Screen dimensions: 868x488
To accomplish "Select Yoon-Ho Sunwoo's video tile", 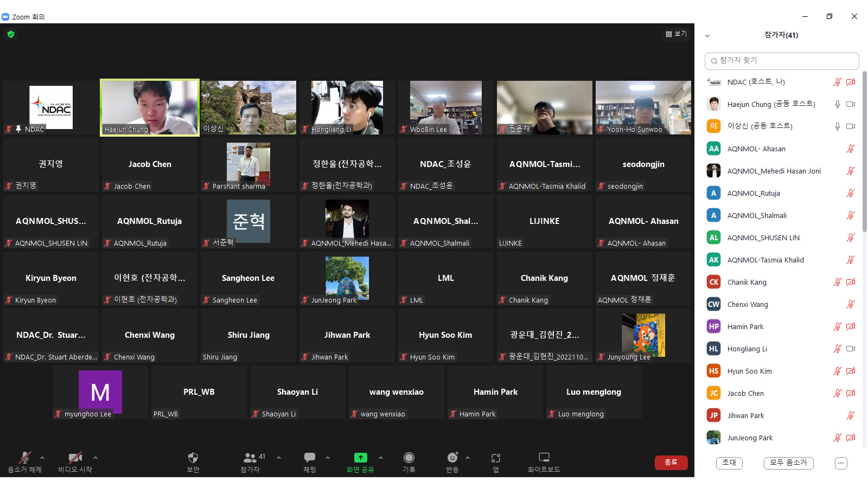I will pos(643,107).
